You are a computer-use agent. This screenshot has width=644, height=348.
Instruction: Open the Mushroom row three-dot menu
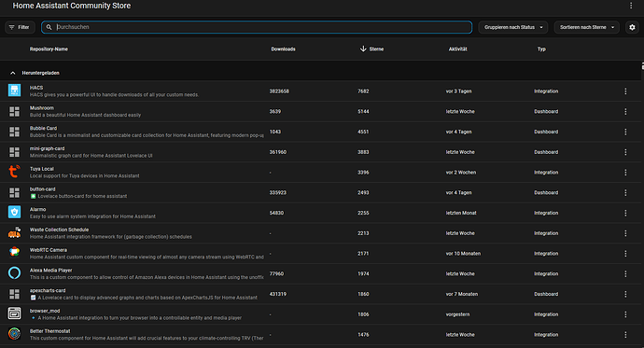click(625, 112)
